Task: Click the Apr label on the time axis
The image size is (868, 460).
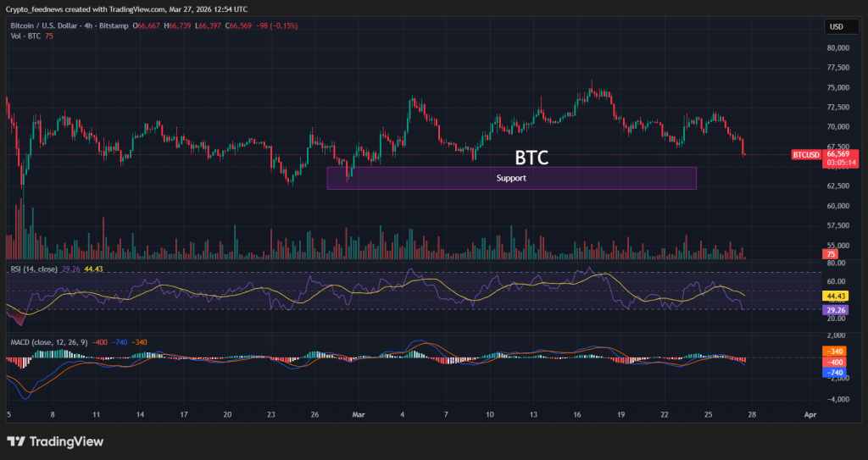Action: 810,416
